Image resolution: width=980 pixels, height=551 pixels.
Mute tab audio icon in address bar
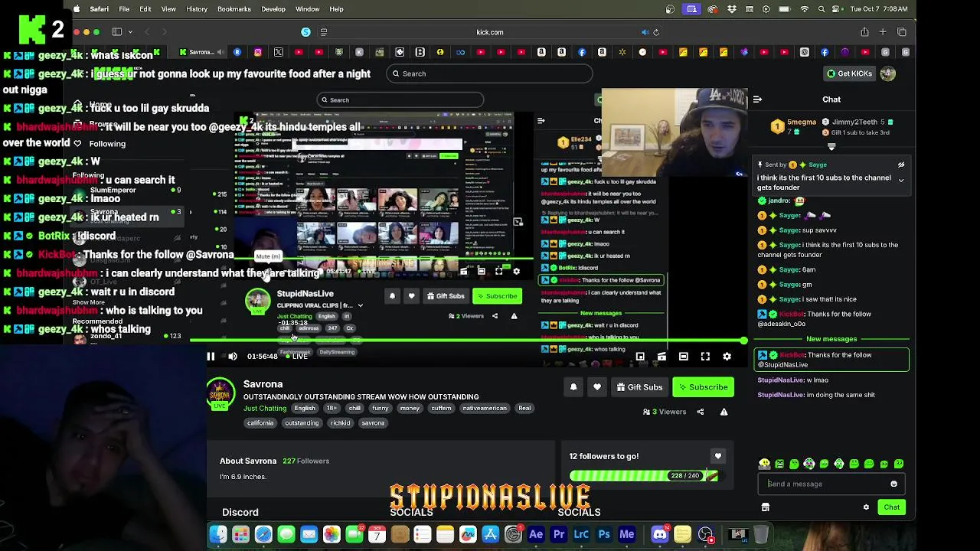click(645, 32)
